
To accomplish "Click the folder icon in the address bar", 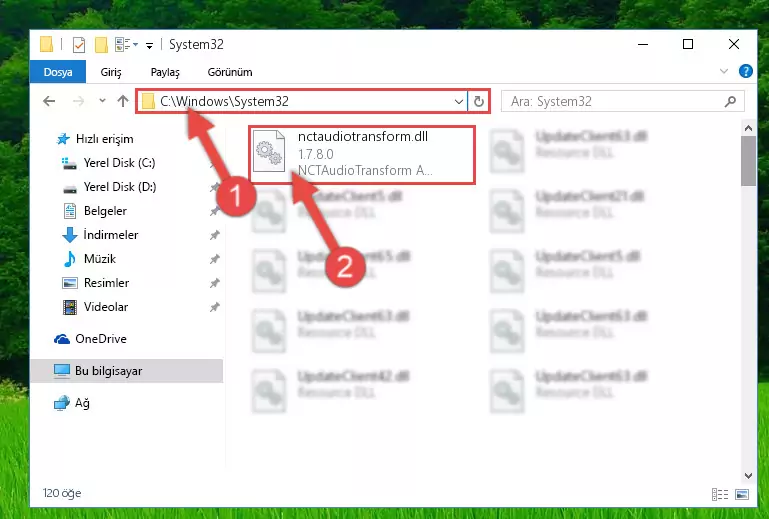I will 148,102.
